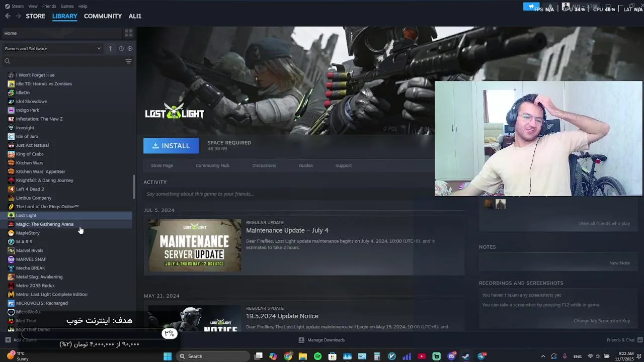Toggle the recent activity clock filter

click(121, 49)
